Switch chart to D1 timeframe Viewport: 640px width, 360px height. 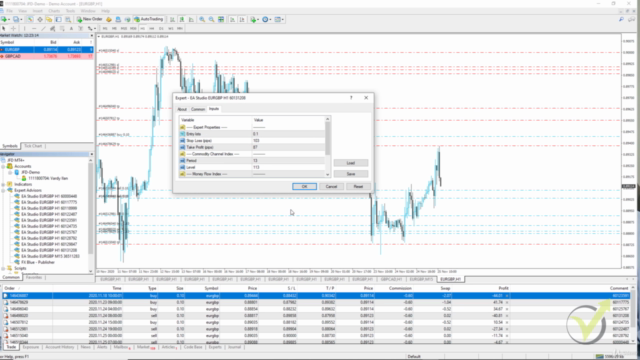(x=161, y=29)
